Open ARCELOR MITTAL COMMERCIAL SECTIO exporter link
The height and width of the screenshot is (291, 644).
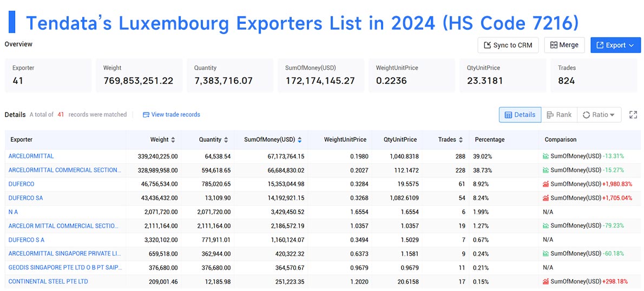tap(64, 226)
